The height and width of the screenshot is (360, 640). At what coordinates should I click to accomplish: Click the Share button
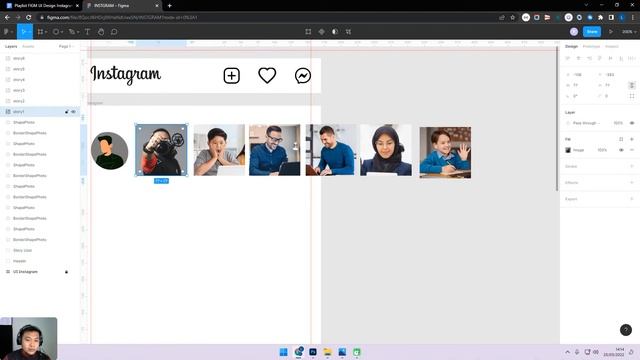pyautogui.click(x=592, y=31)
